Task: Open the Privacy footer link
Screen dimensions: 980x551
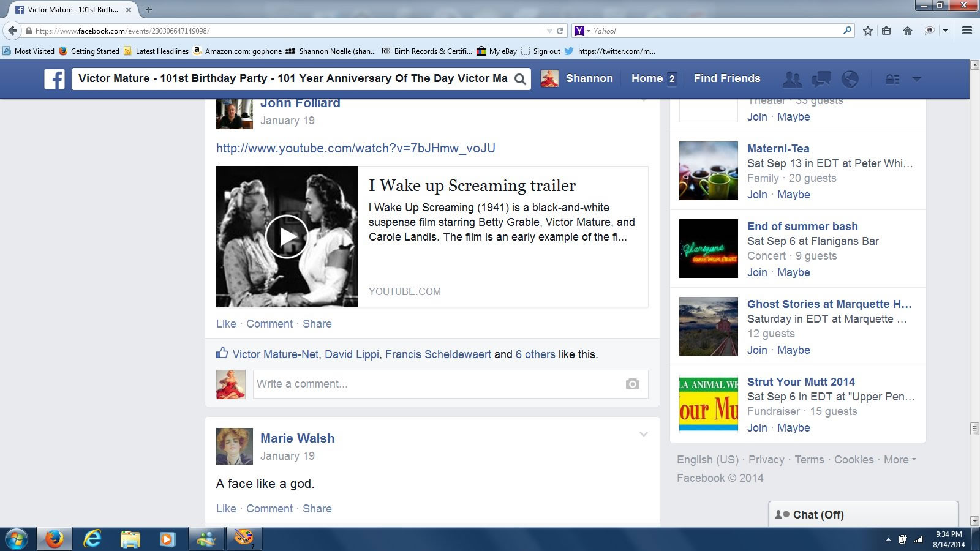Action: pos(766,460)
